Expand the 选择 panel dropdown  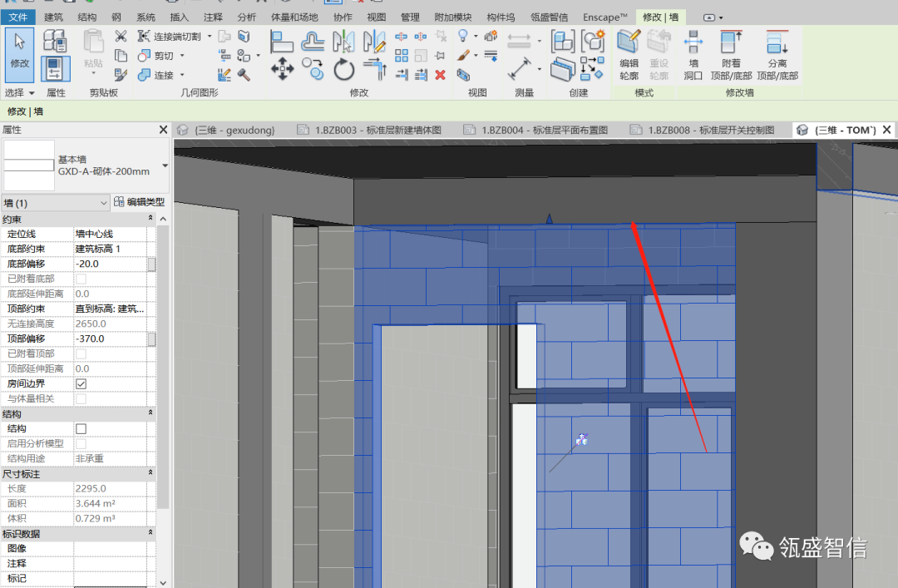32,93
